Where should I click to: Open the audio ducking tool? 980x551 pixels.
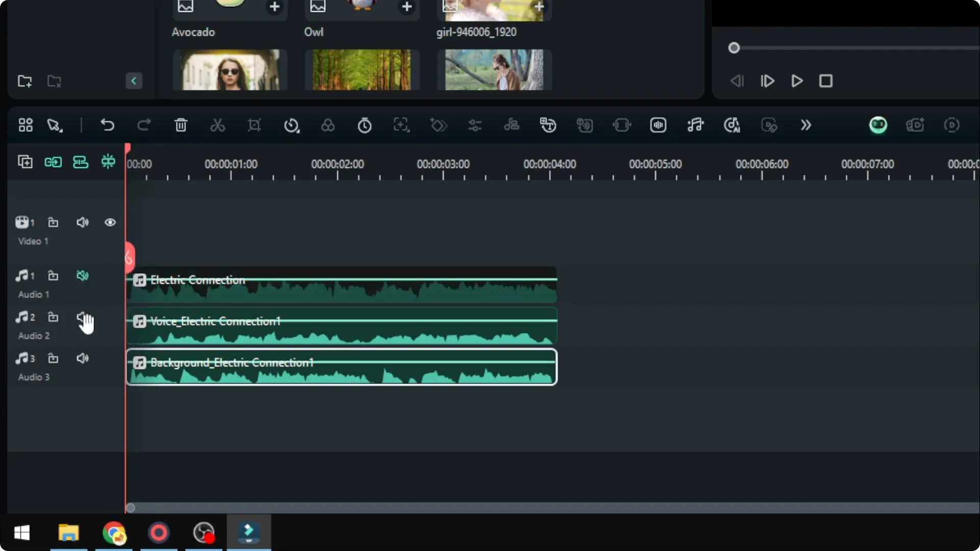click(512, 125)
